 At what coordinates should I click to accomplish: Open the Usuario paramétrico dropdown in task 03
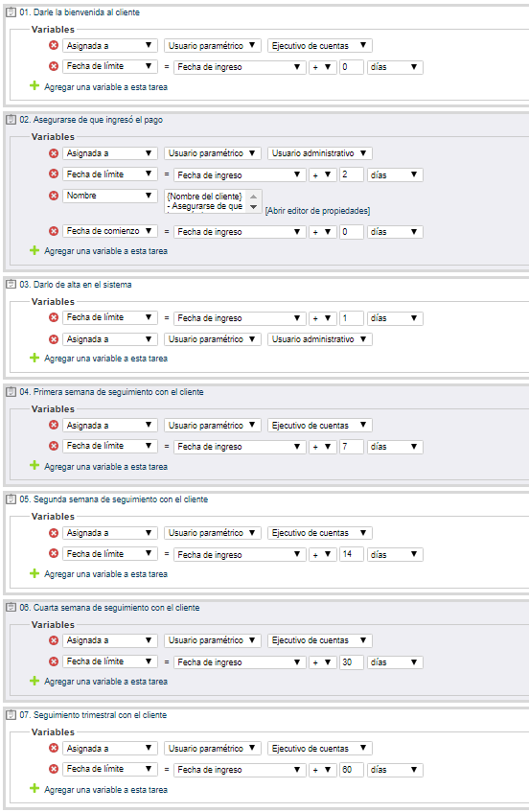pyautogui.click(x=213, y=339)
